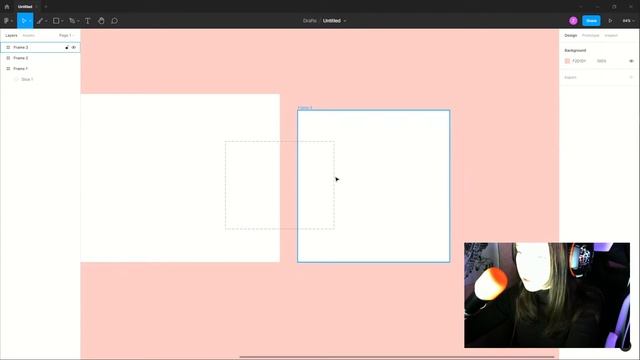Select the Rectangle shape tool
640x360 pixels.
click(56, 20)
